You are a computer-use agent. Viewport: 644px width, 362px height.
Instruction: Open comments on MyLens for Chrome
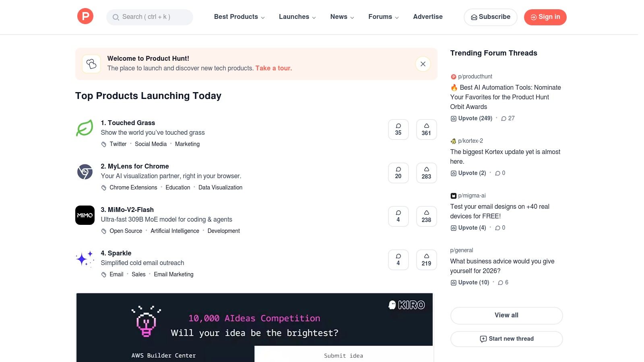pos(398,173)
